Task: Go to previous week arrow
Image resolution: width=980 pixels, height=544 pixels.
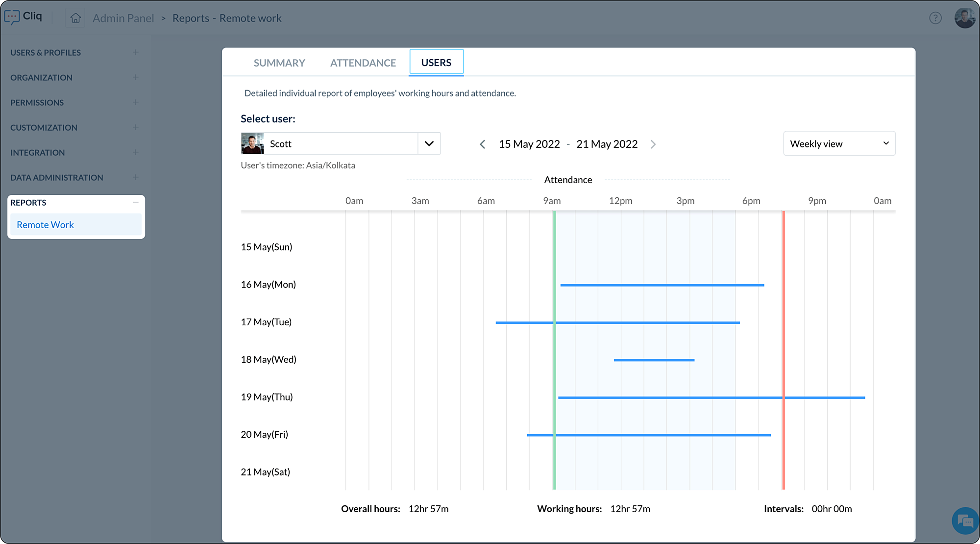Action: point(483,144)
